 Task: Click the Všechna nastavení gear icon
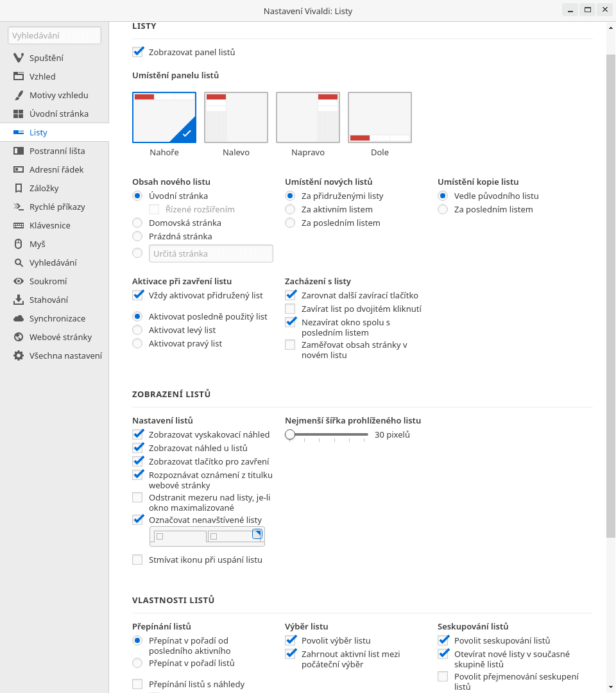18,355
